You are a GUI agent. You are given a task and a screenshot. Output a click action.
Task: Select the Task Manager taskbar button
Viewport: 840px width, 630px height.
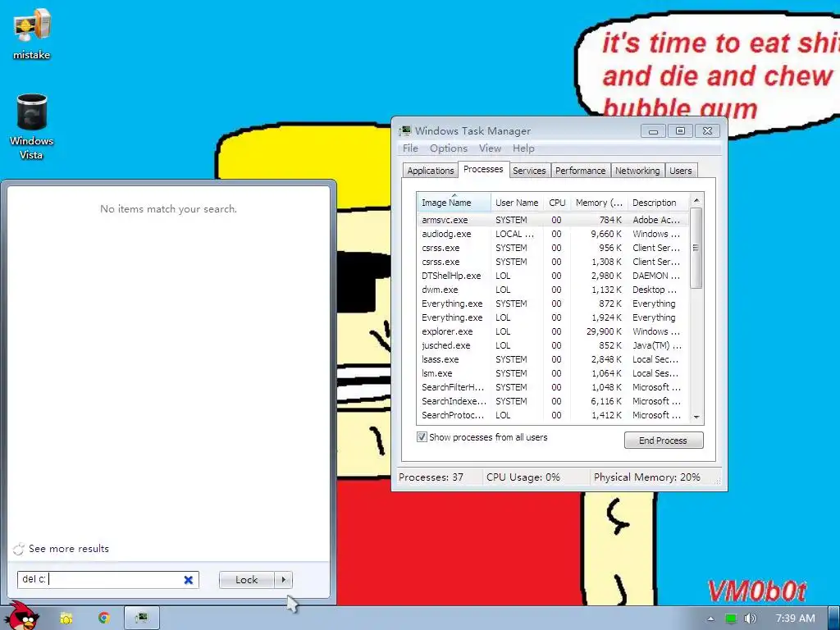(x=141, y=618)
